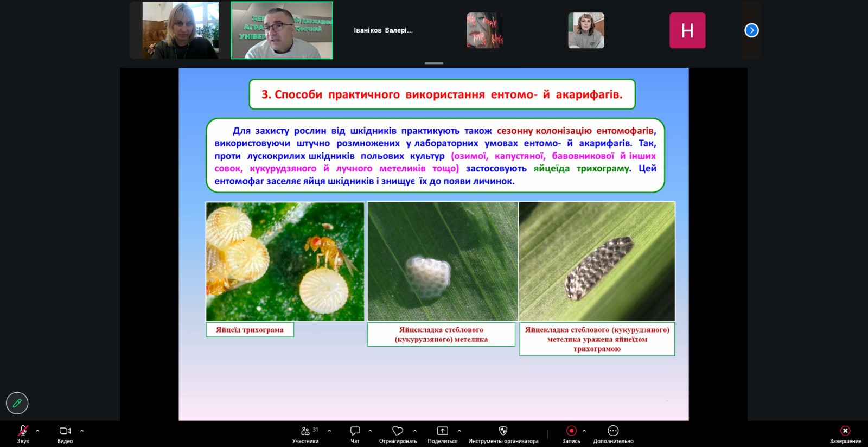Expand chat options arrow beside Чат

point(370,431)
